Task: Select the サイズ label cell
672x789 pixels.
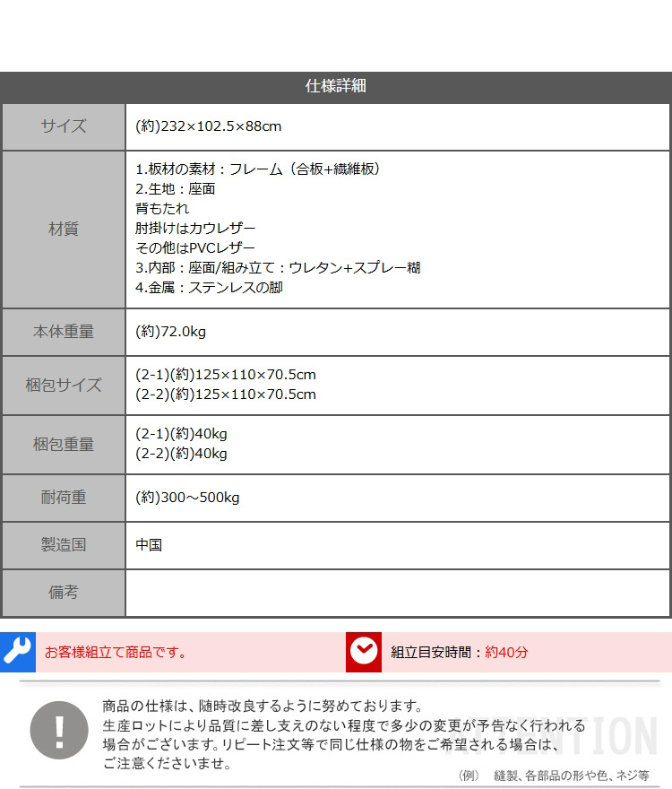Action: 64,126
